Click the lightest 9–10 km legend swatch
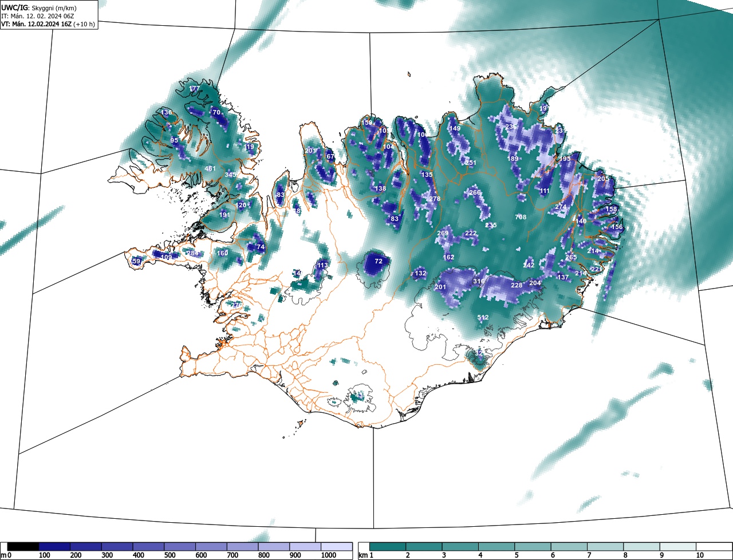 [678, 546]
